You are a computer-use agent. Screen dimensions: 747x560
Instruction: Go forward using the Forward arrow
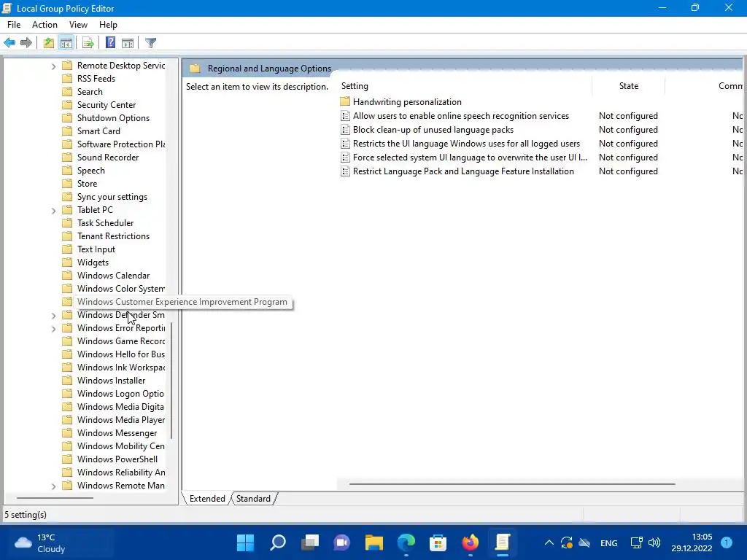click(x=26, y=43)
